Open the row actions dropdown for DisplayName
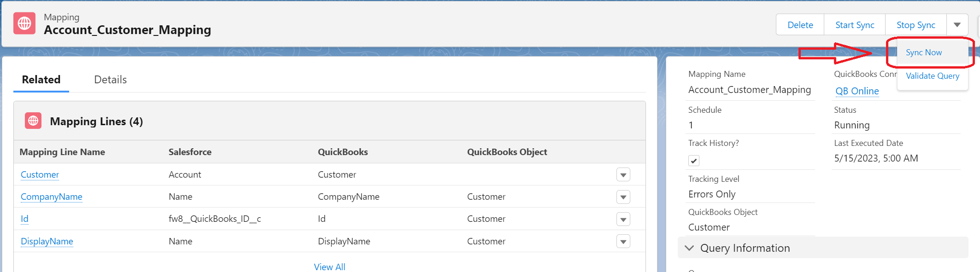980x272 pixels. point(623,242)
